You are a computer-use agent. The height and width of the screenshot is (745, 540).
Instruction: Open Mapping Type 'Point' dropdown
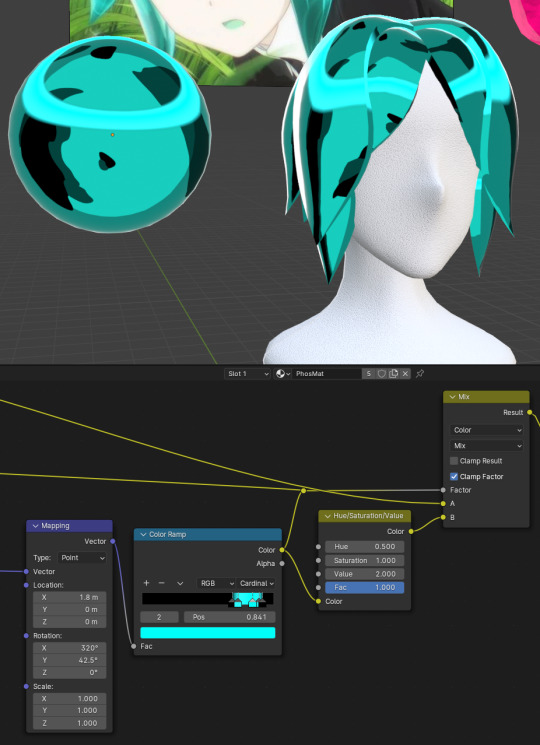(x=83, y=558)
